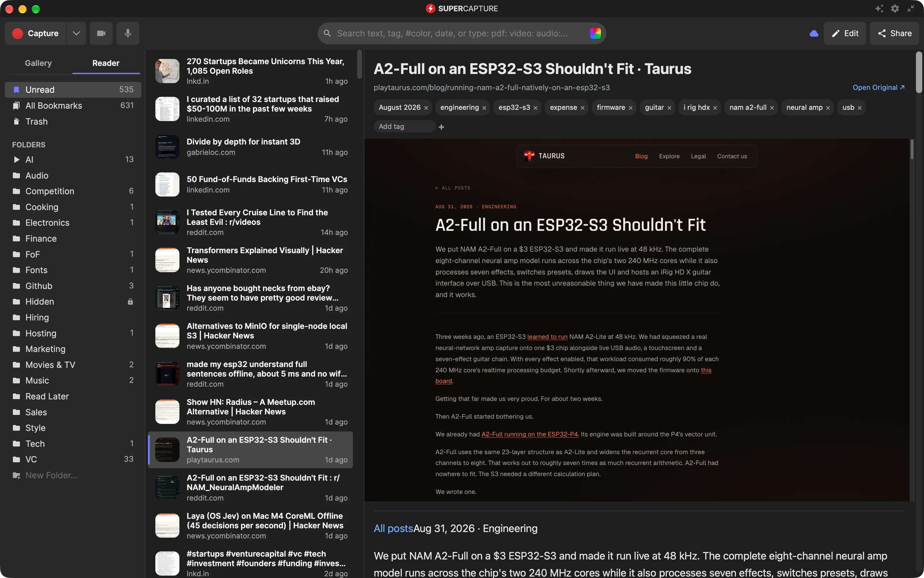
Task: Follow 'A2-Full running on the ESP32-P4' link
Action: click(530, 434)
